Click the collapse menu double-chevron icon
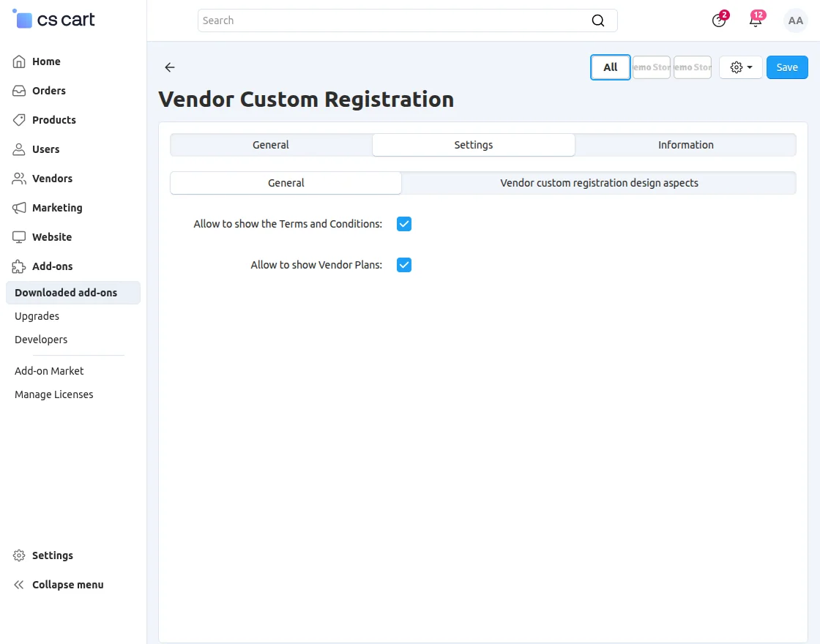820x644 pixels. pos(19,585)
